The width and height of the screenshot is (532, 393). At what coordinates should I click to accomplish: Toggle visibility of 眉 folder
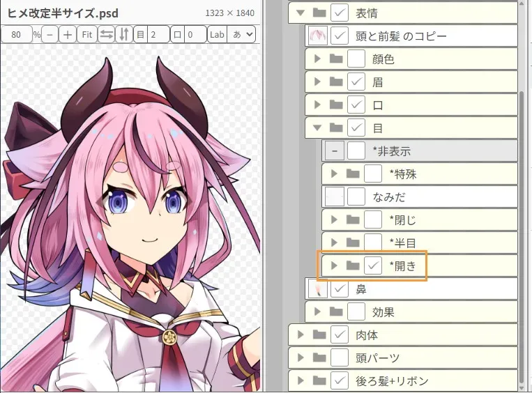coord(356,82)
